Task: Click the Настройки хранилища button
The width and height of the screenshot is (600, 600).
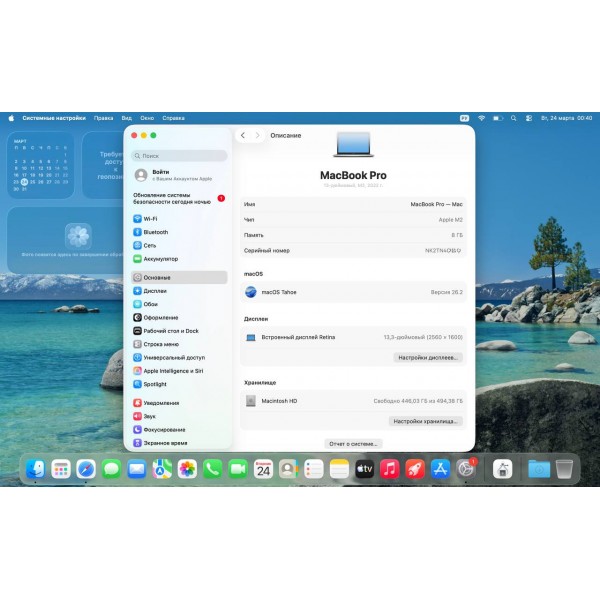Action: tap(425, 421)
